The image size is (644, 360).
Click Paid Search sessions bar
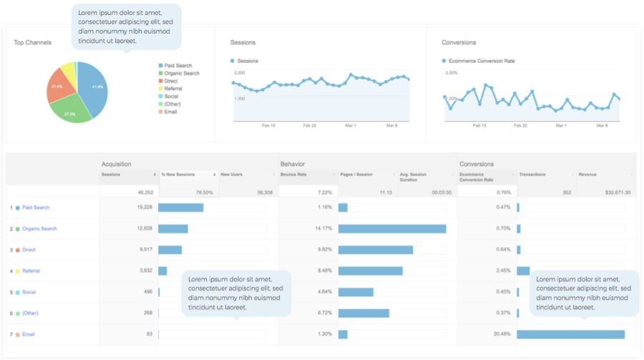(x=181, y=208)
